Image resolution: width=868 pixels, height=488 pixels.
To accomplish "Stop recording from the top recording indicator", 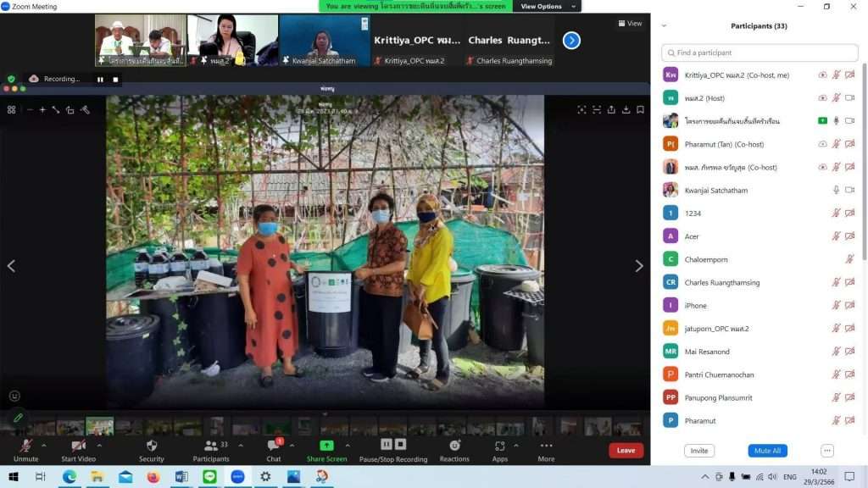I will [116, 80].
